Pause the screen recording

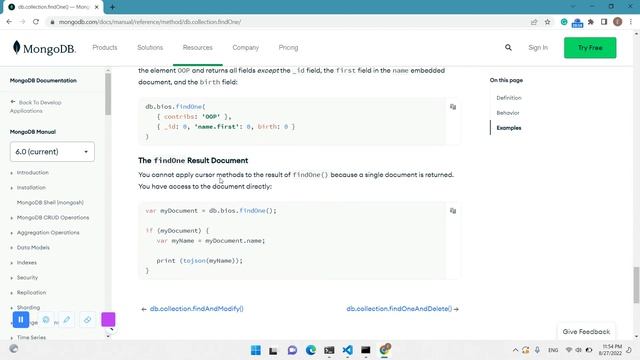21,320
